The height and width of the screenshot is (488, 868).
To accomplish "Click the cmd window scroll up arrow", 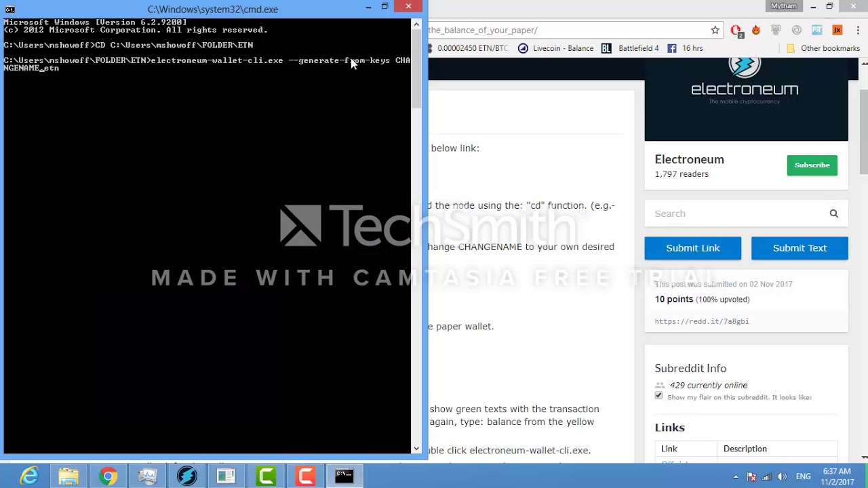I will 416,24.
